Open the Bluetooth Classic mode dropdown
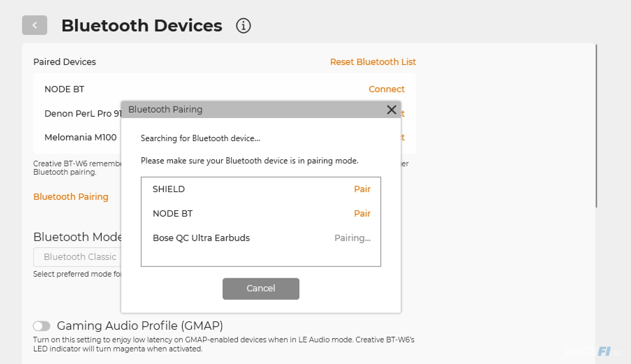Image resolution: width=631 pixels, height=364 pixels. coord(77,257)
